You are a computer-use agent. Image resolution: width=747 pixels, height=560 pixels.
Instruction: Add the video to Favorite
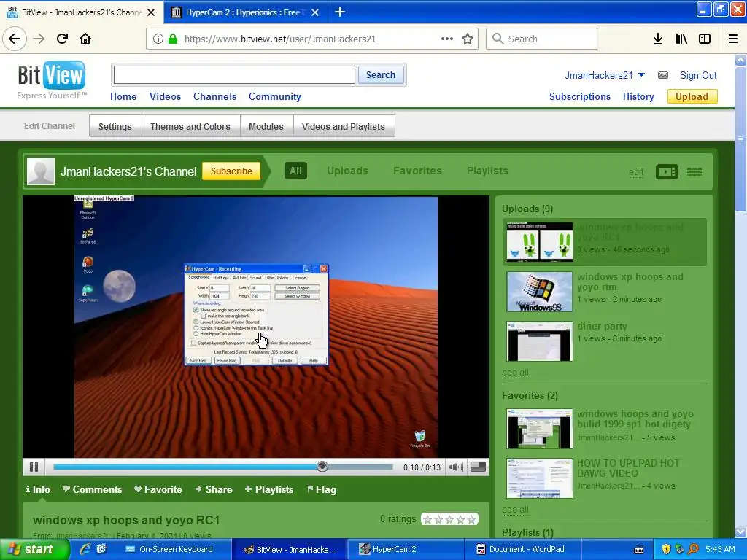pos(158,489)
